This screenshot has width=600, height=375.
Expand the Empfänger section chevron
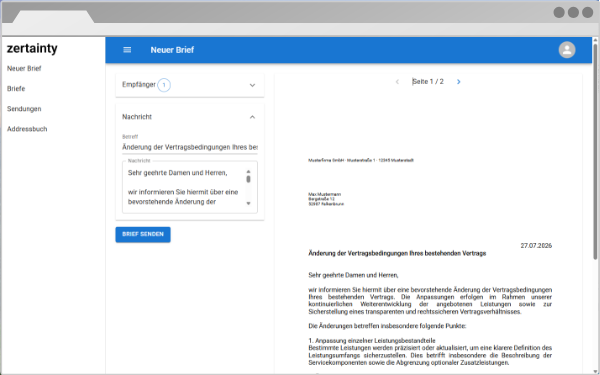click(x=252, y=85)
